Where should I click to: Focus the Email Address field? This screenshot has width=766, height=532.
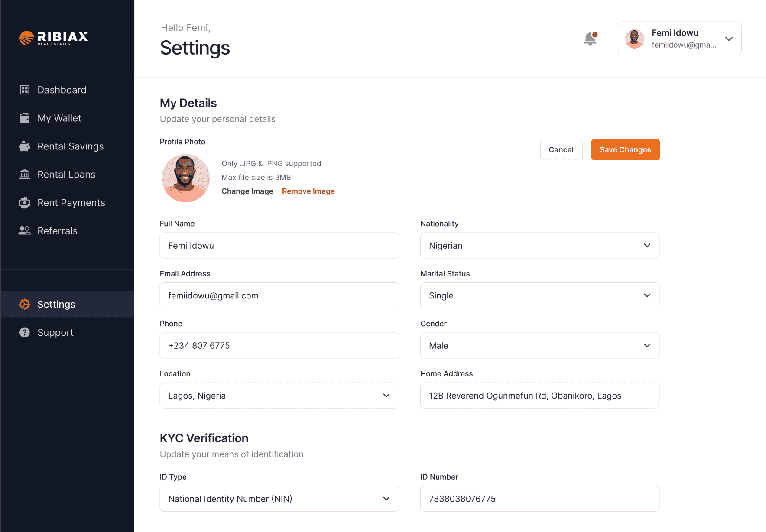(x=279, y=295)
